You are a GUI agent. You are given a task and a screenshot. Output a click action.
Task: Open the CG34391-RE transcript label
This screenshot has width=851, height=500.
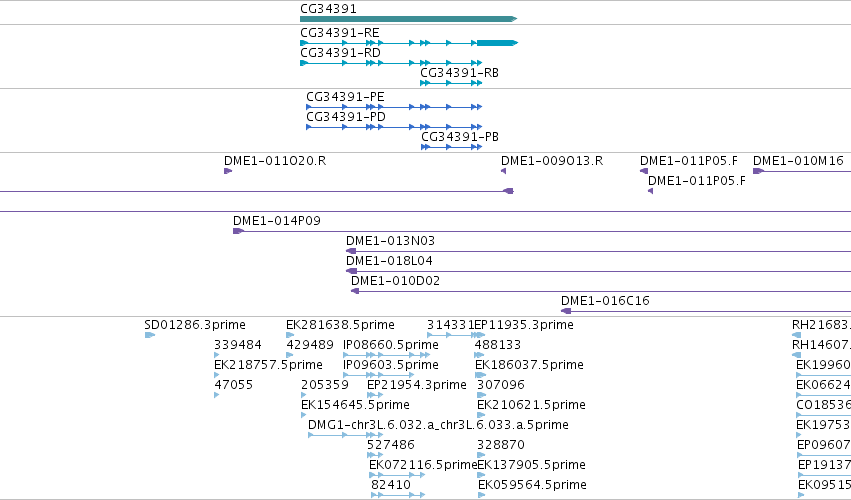point(340,33)
